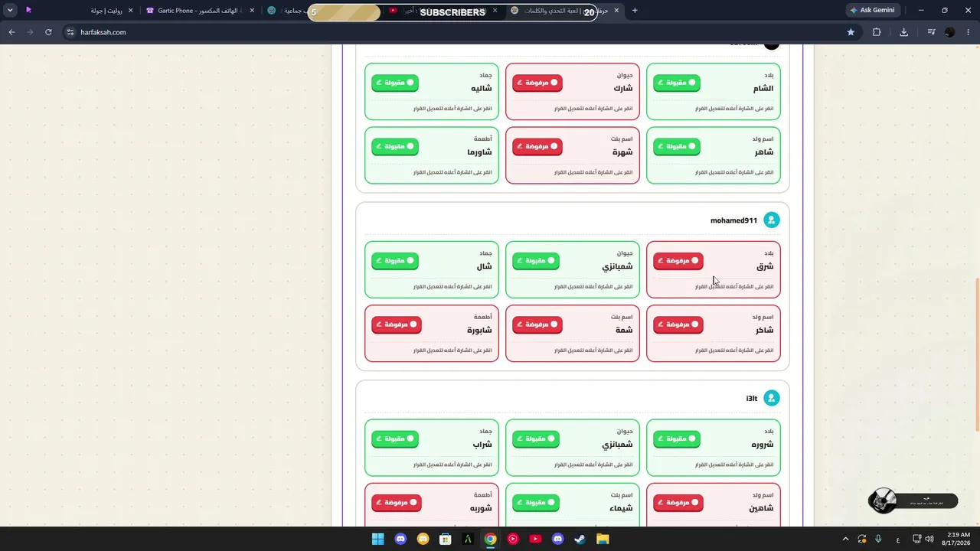Reload the harfaksah.com page
This screenshot has width=980, height=551.
click(48, 32)
